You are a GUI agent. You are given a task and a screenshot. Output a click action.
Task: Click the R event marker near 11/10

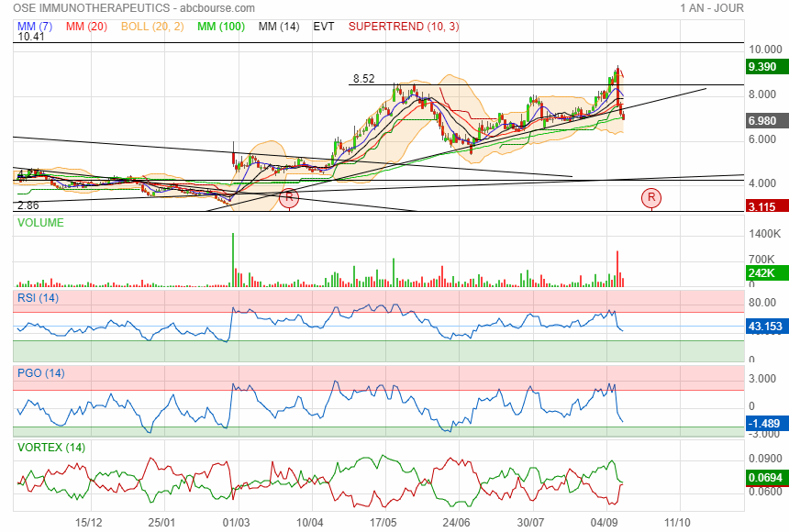point(651,198)
